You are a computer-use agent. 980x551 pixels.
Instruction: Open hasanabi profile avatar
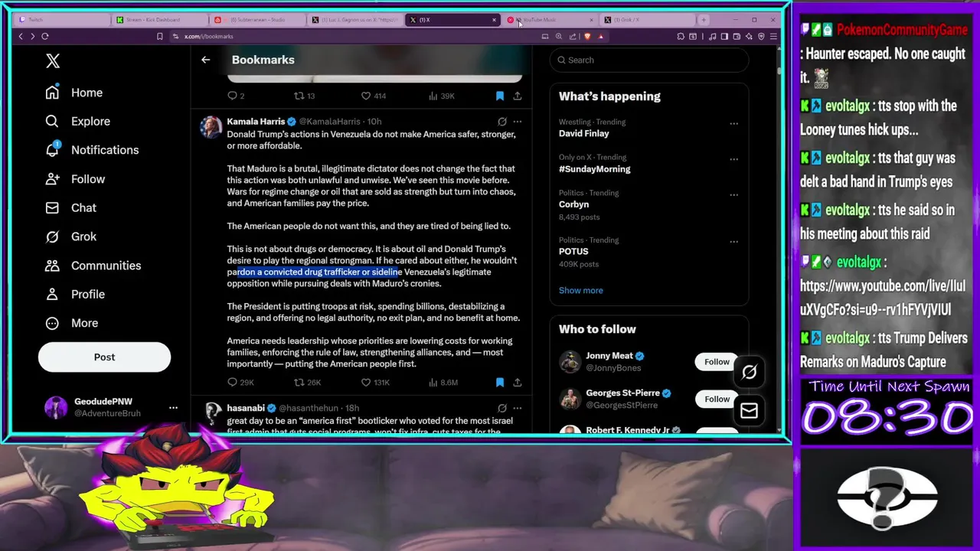pos(212,414)
